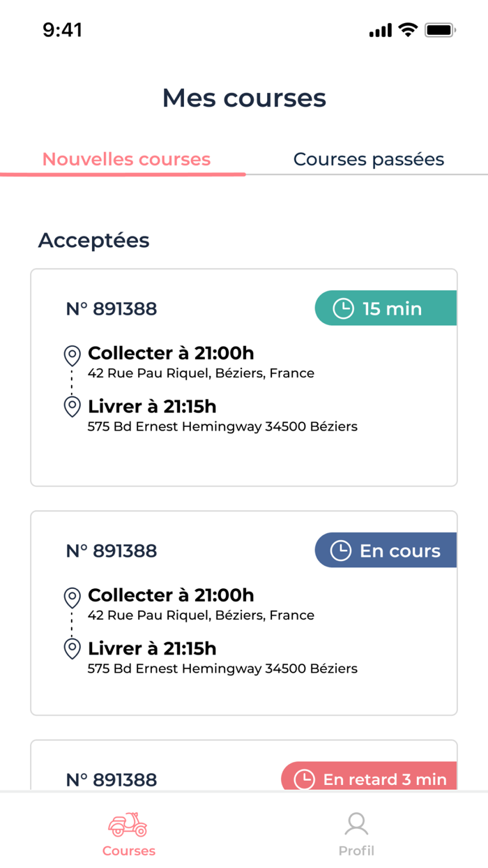This screenshot has height=868, width=488.
Task: Click the clock icon in the blue En cours badge
Action: coord(341,550)
